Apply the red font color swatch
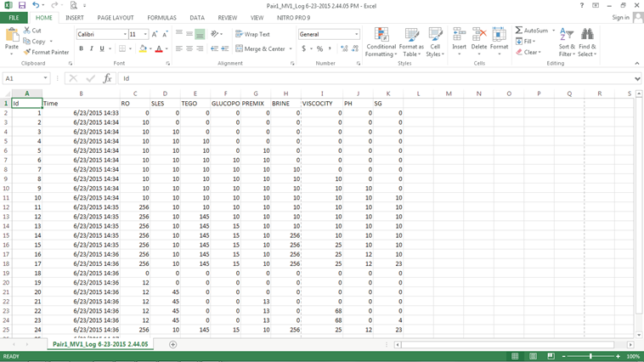The image size is (644, 362). (159, 49)
